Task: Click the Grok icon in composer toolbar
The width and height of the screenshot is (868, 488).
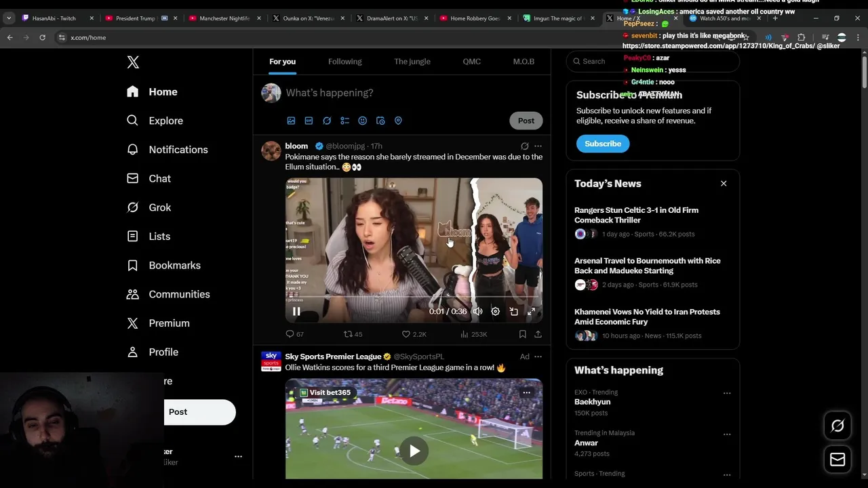Action: tap(327, 121)
